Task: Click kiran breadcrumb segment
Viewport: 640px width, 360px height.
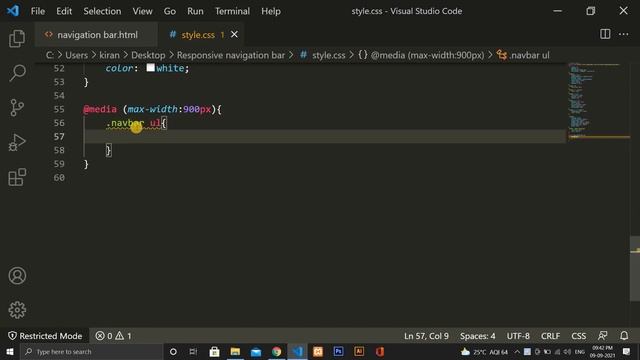Action: click(109, 55)
